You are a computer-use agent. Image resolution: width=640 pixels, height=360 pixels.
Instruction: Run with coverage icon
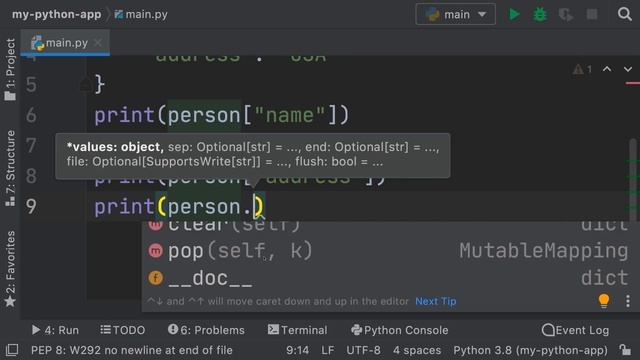coord(566,15)
